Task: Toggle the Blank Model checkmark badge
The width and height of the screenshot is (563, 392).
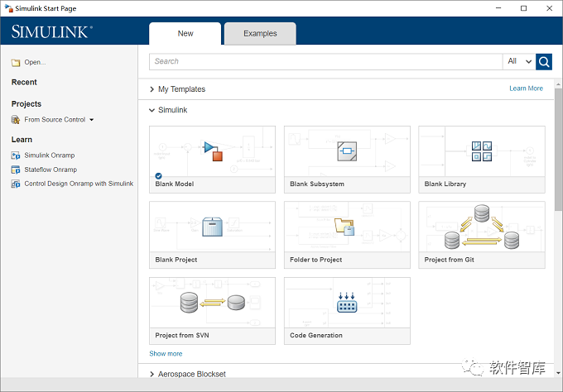Action: pos(158,174)
